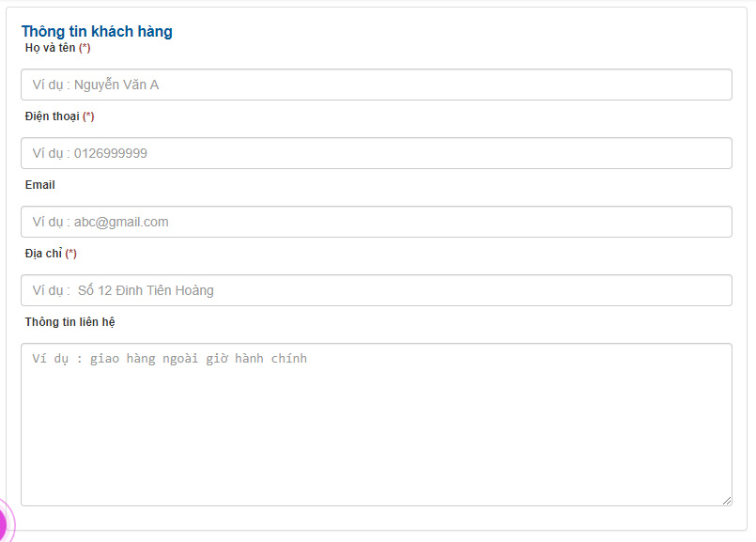Viewport: 756px width, 542px height.
Task: Click the 'Địa chỉ' field label
Action: point(43,254)
